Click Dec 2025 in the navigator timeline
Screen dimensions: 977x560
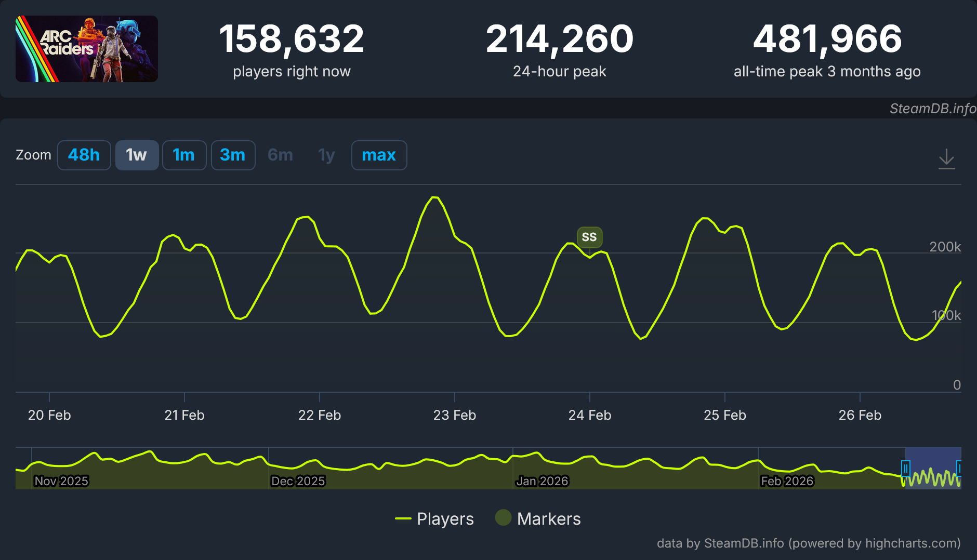click(298, 481)
